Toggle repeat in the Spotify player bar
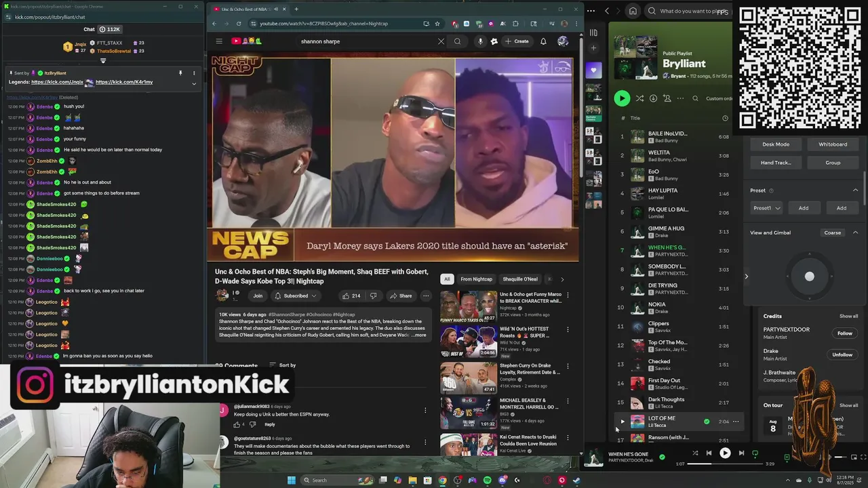The width and height of the screenshot is (868, 488). [x=755, y=453]
